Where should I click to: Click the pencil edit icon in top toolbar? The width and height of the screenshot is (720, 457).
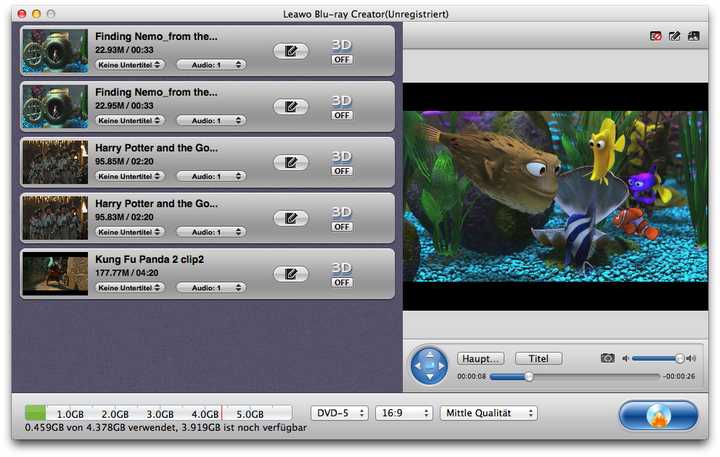[x=674, y=36]
